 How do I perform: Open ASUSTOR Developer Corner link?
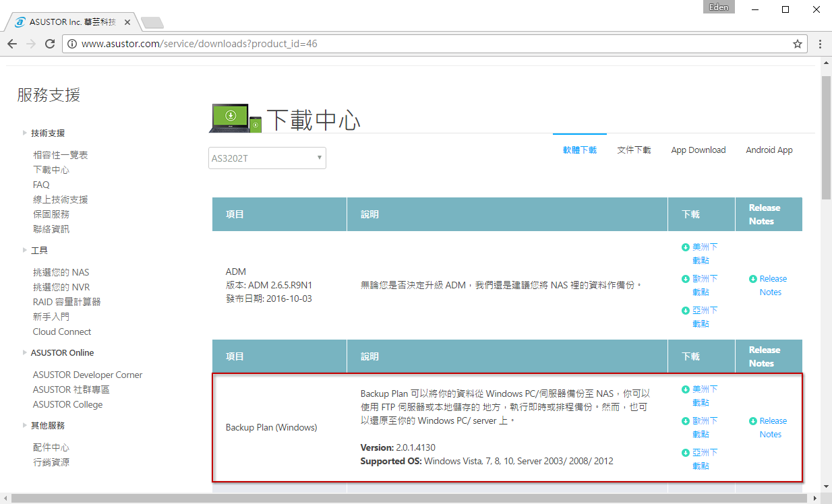click(x=88, y=375)
